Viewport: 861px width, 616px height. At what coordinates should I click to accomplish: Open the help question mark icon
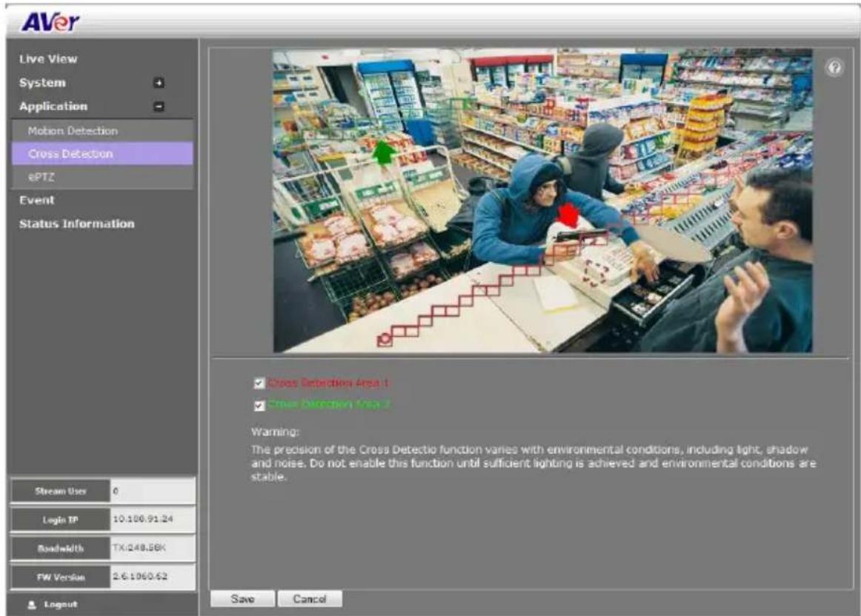pos(834,67)
